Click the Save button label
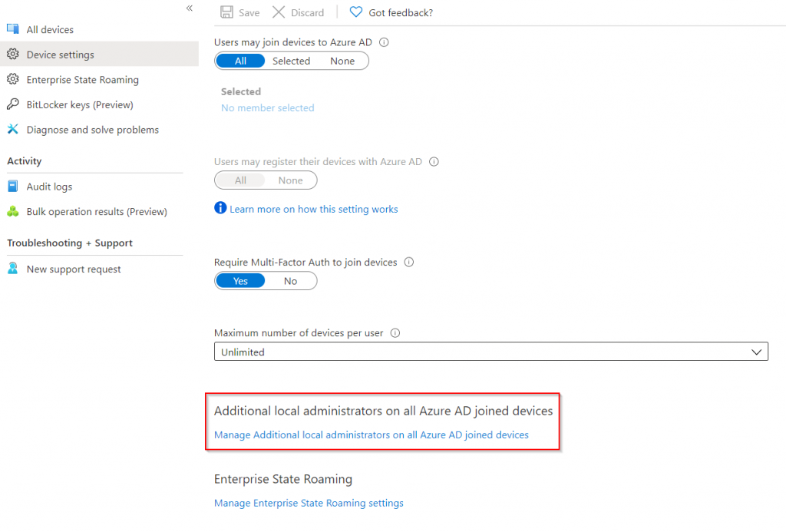The height and width of the screenshot is (532, 786). 249,12
